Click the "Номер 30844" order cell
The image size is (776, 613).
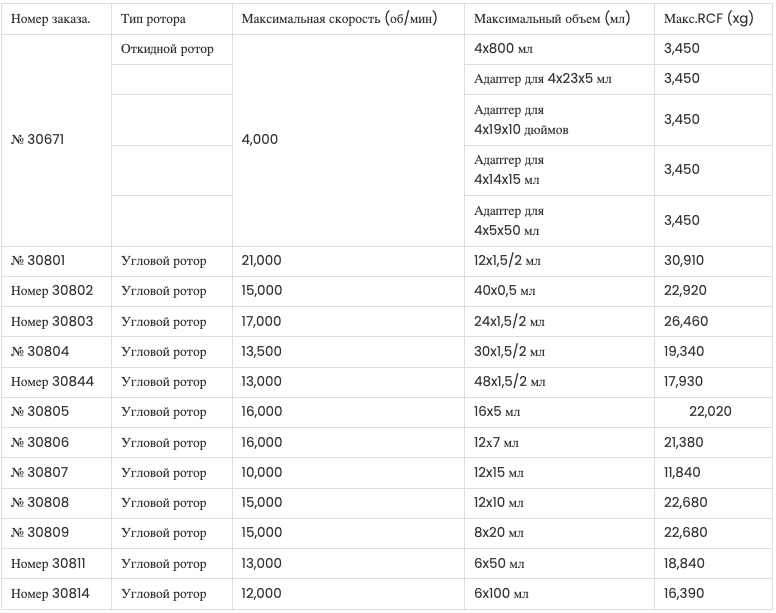51,382
